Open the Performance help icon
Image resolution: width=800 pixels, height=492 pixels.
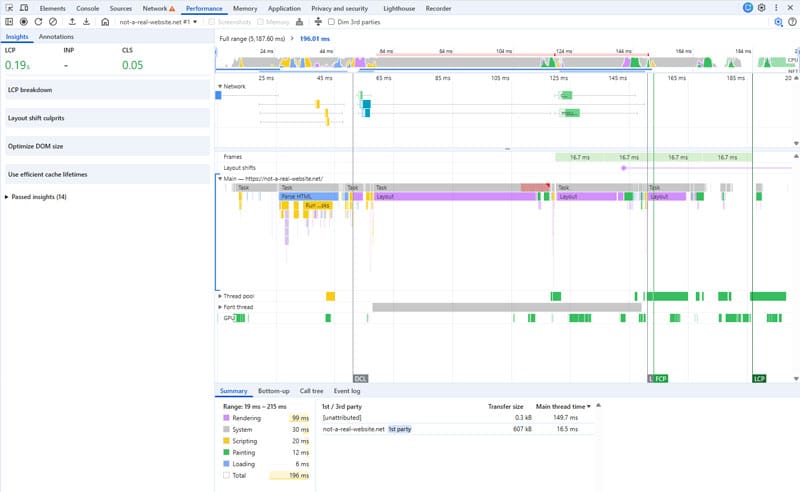tap(792, 22)
